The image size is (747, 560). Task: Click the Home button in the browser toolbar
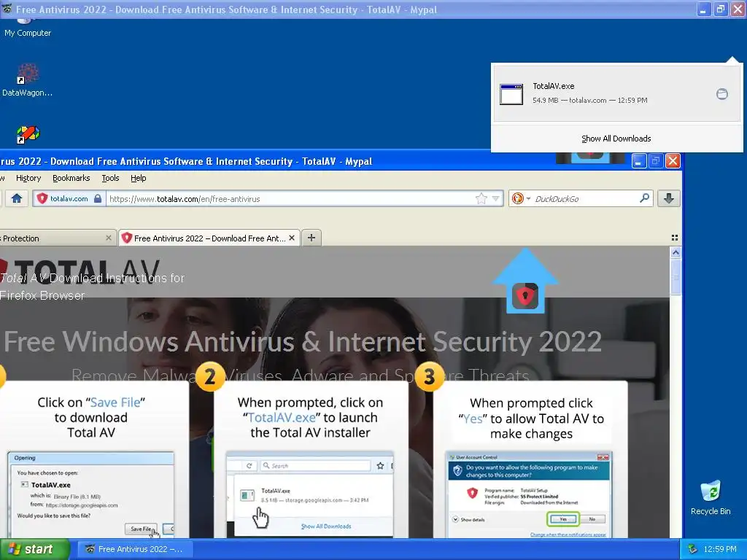[x=17, y=198]
